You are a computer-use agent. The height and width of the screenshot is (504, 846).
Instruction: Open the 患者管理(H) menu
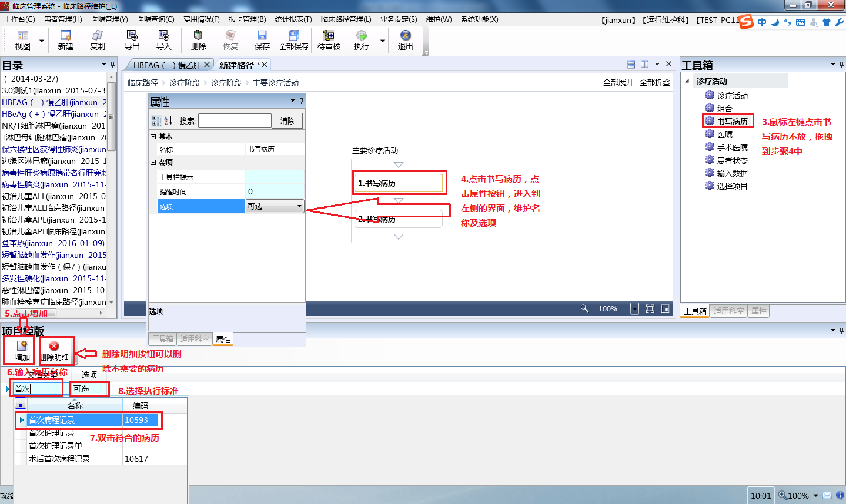click(x=63, y=19)
